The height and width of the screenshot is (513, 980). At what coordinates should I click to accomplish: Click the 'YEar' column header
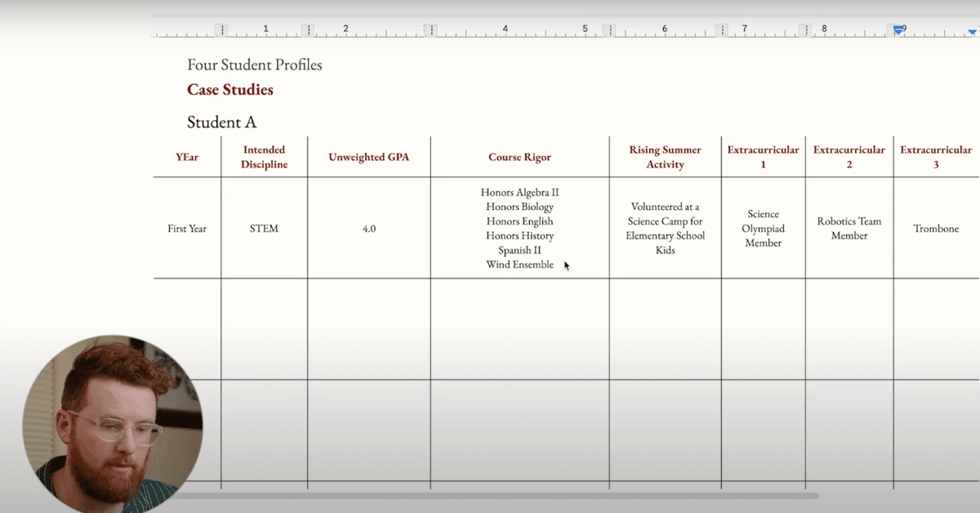pyautogui.click(x=187, y=157)
